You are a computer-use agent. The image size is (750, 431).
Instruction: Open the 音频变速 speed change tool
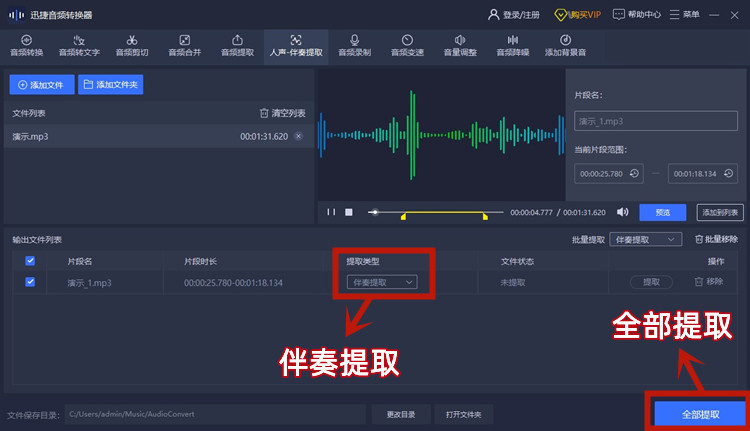click(407, 46)
